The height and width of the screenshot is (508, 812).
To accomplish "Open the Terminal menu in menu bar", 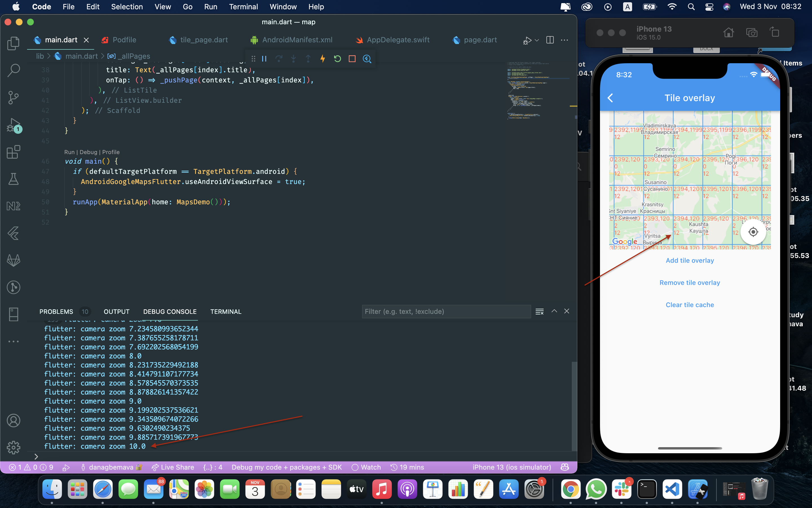I will pos(243,7).
